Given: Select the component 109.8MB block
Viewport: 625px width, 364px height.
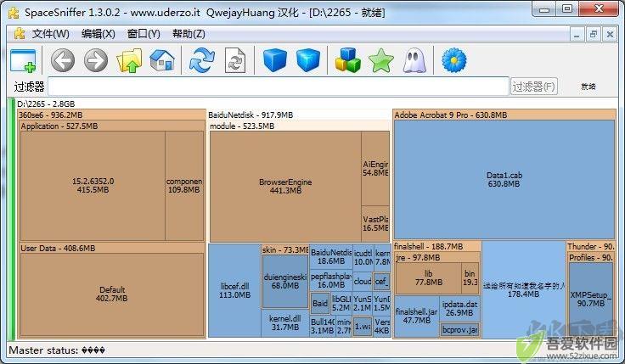Looking at the screenshot, I should 184,186.
